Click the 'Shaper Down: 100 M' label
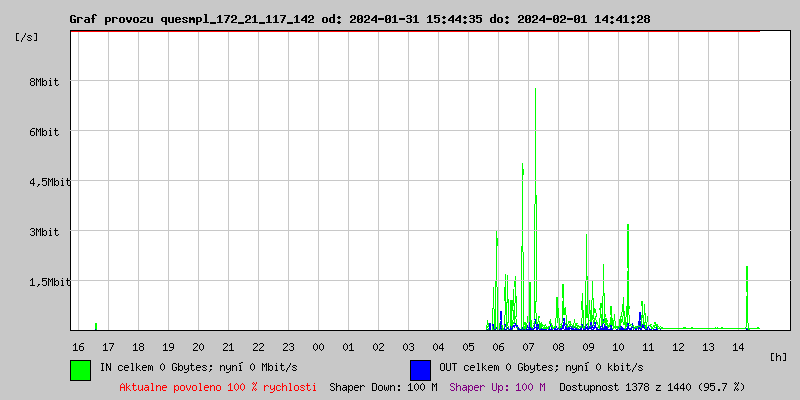This screenshot has height=400, width=800. pyautogui.click(x=383, y=386)
